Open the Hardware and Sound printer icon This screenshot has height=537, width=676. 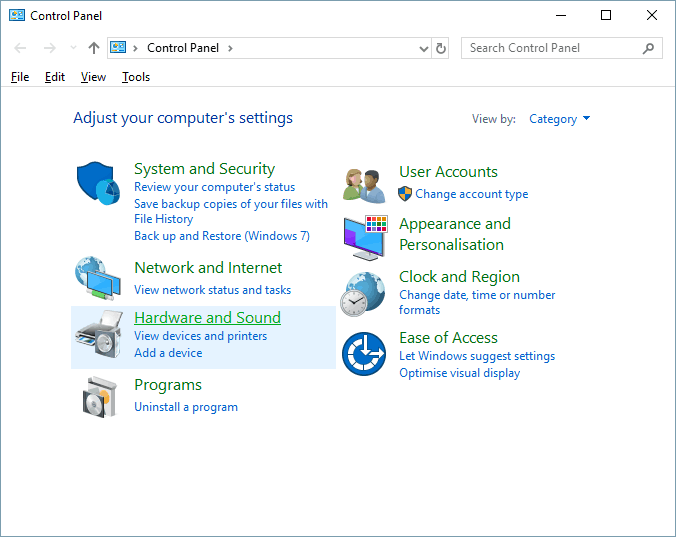(x=99, y=334)
